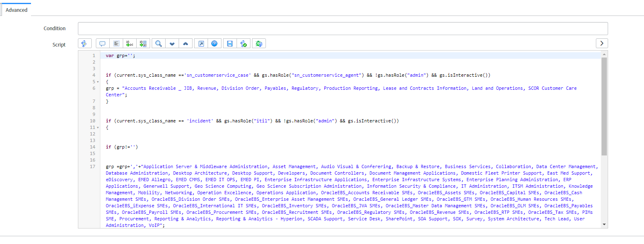644x244 pixels.
Task: Collapse code fold arrow at line 11
Action: [98, 128]
